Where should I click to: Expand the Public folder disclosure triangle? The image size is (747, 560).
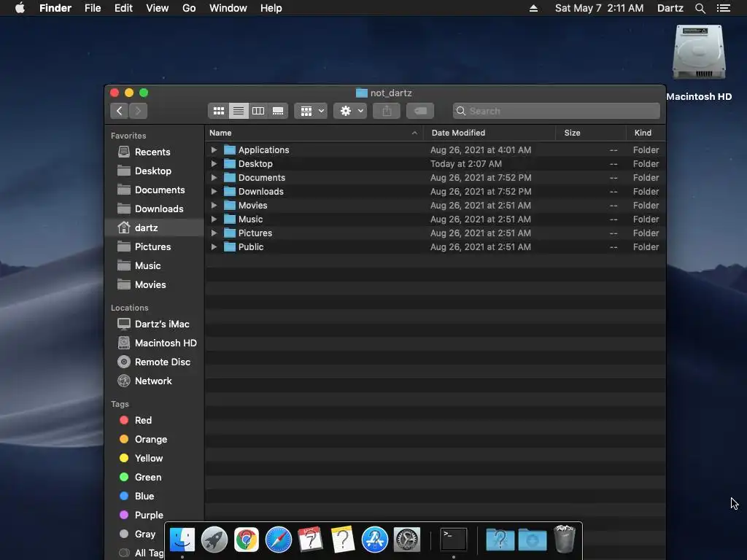(214, 246)
